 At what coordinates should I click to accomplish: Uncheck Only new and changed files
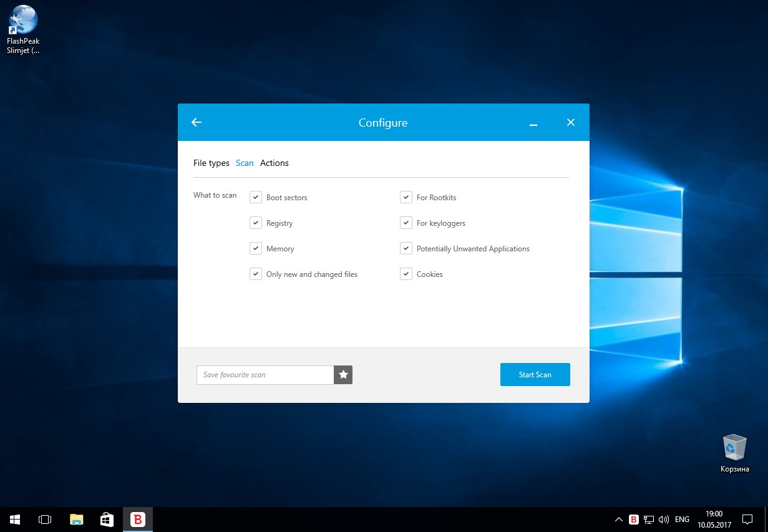pyautogui.click(x=256, y=274)
